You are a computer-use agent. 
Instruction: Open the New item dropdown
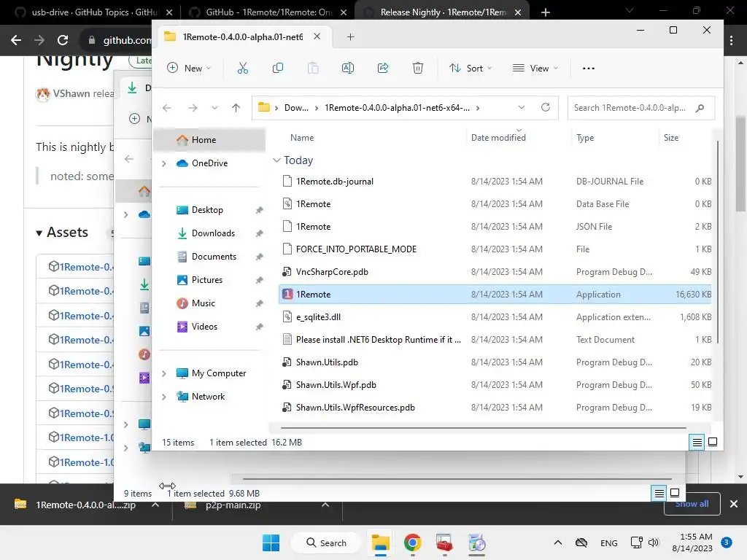[x=189, y=68]
